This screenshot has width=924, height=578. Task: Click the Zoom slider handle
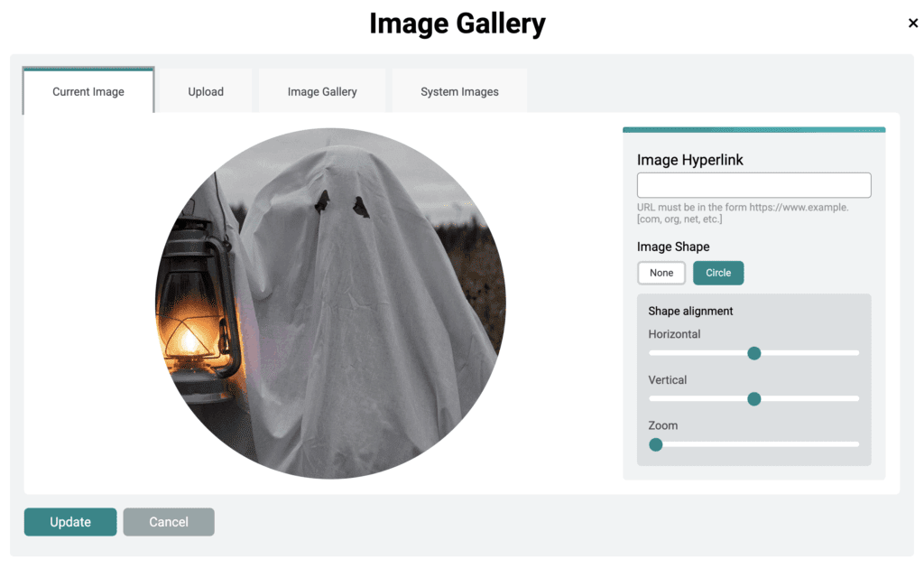pos(655,444)
